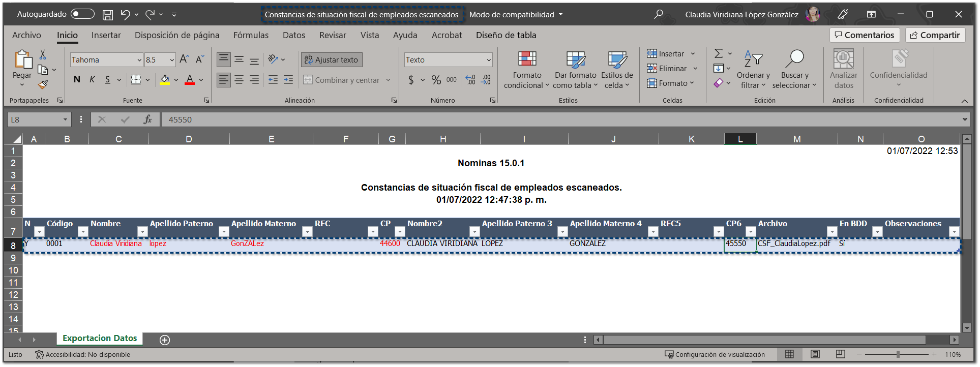The width and height of the screenshot is (980, 367).
Task: Click the Comentarios button
Action: tap(865, 35)
